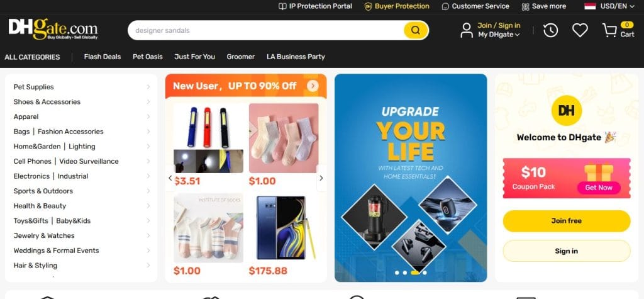Select the first banner carousel dot

[x=397, y=273]
